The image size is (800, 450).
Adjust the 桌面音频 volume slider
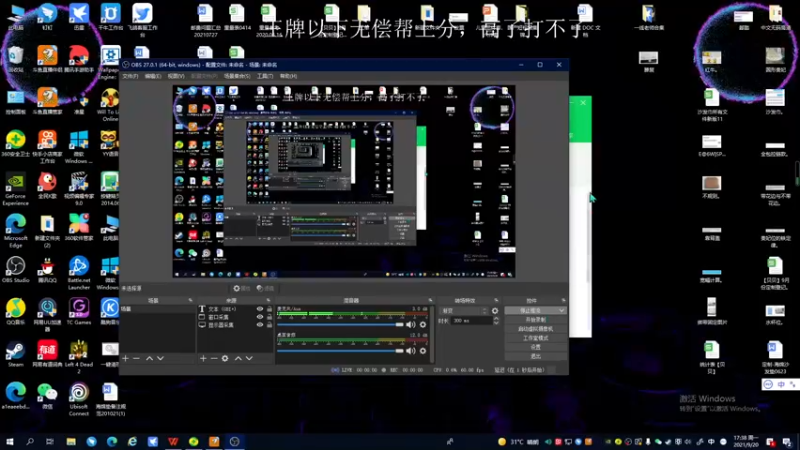[x=340, y=351]
